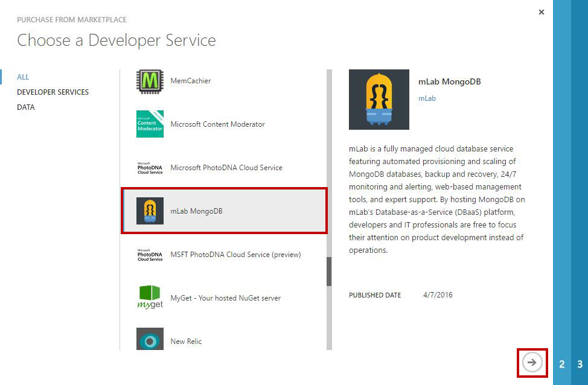
Task: Click the published date value 4/7/2016
Action: point(438,295)
